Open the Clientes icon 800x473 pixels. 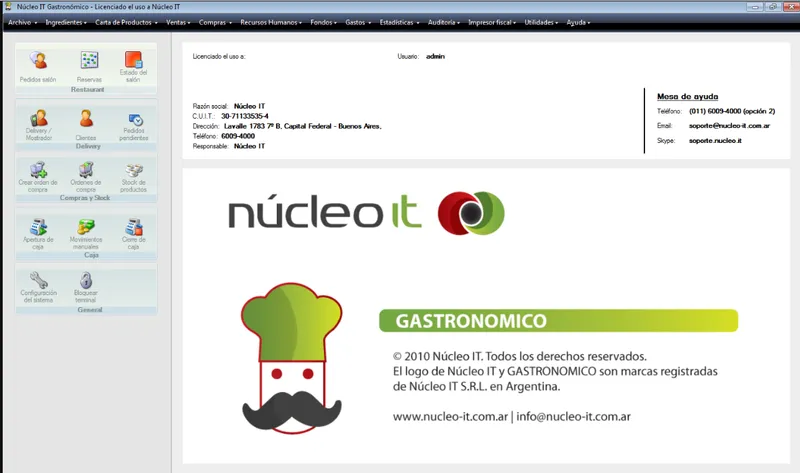[x=86, y=125]
